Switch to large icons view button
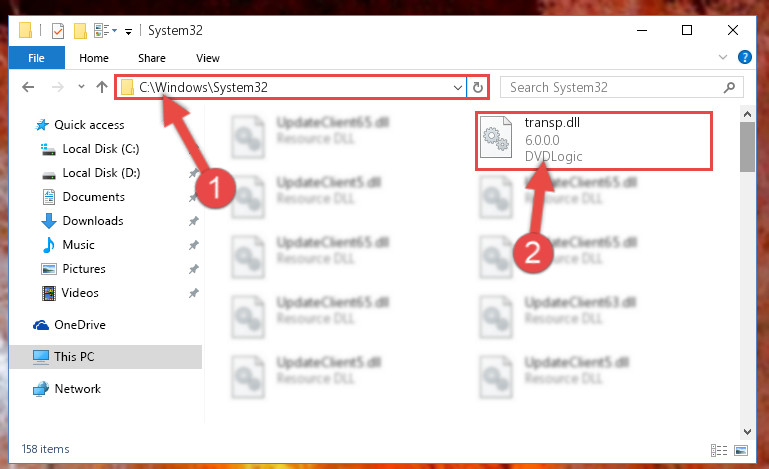The height and width of the screenshot is (469, 769). pyautogui.click(x=741, y=450)
